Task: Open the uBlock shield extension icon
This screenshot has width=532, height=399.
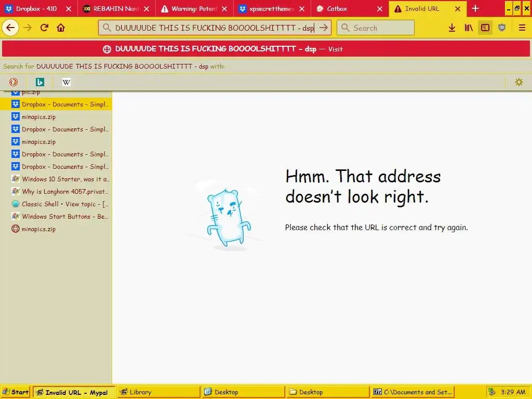Action: point(502,28)
